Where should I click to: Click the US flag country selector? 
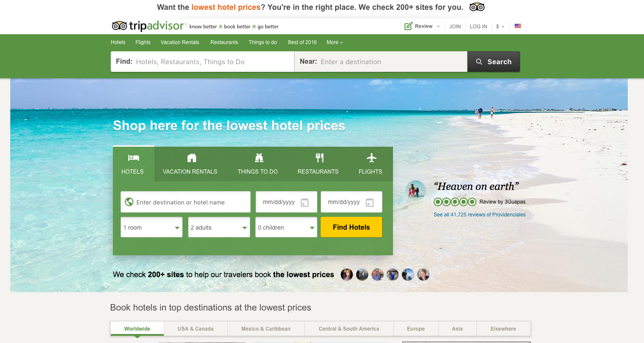click(x=518, y=26)
